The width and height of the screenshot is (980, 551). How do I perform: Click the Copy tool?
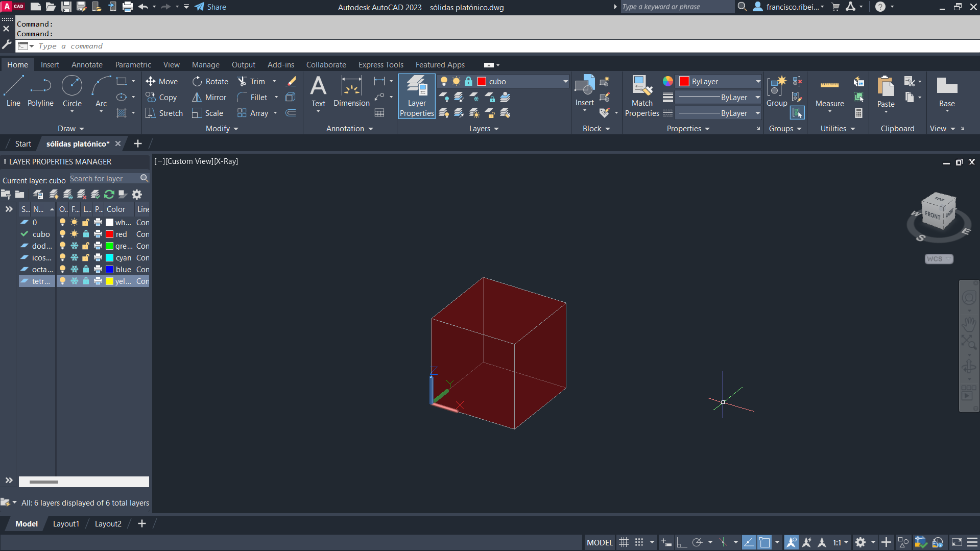pos(161,98)
